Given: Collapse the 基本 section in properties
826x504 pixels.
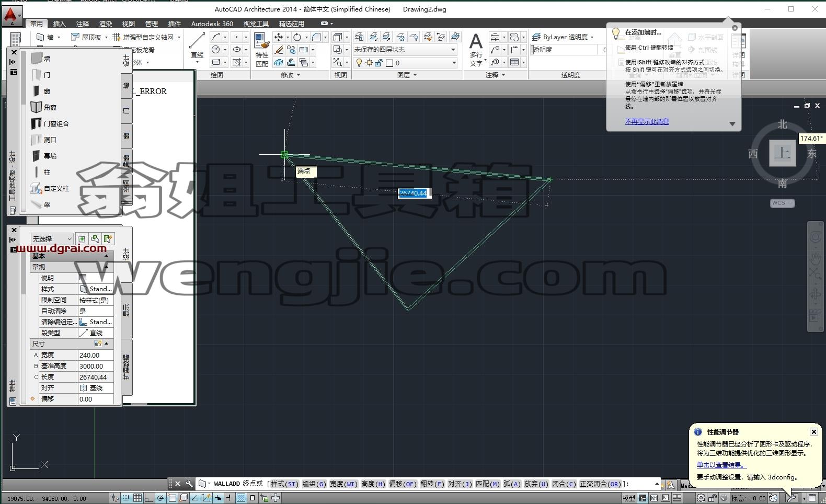Looking at the screenshot, I should point(106,256).
